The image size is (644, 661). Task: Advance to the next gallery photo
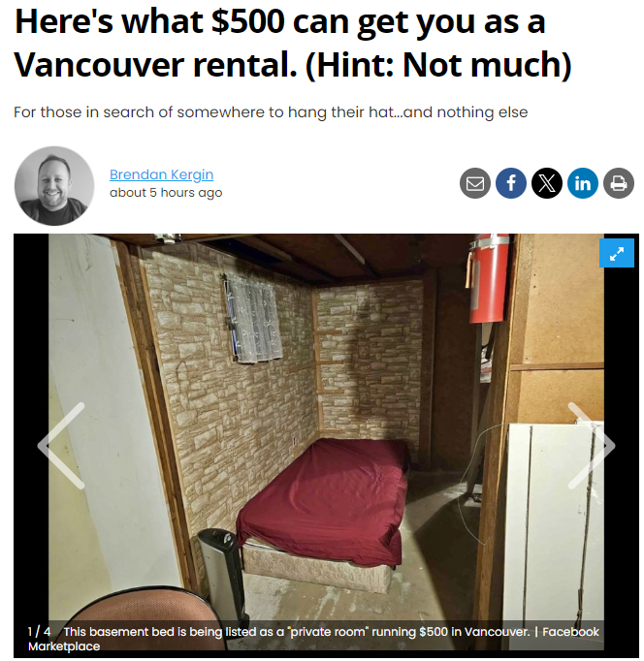point(592,446)
